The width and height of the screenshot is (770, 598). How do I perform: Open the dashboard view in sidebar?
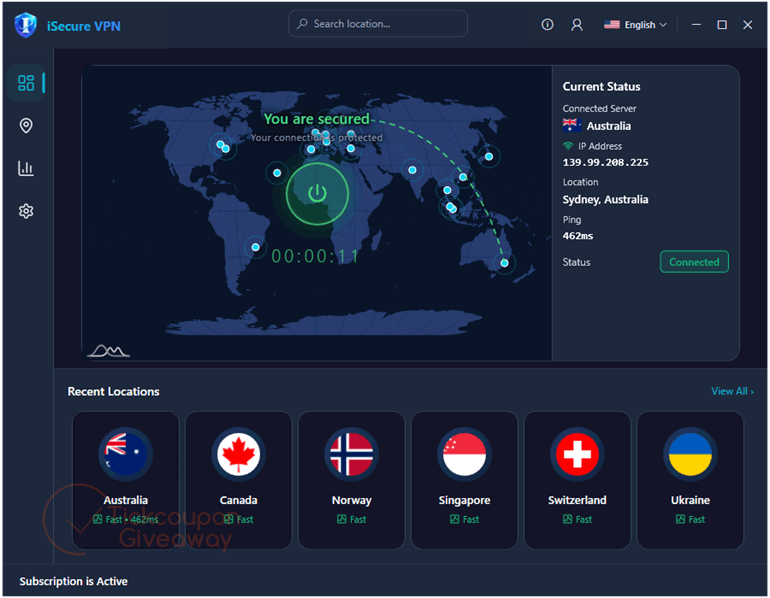coord(26,82)
